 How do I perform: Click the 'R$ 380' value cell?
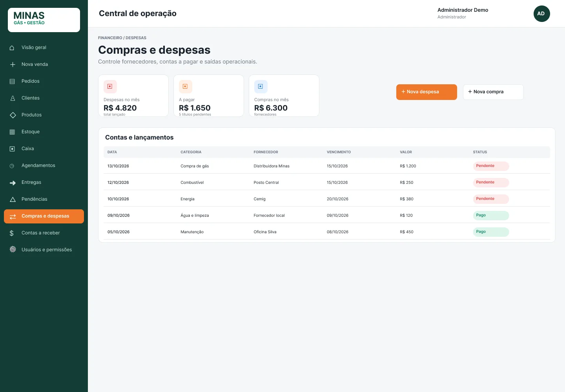(x=407, y=199)
